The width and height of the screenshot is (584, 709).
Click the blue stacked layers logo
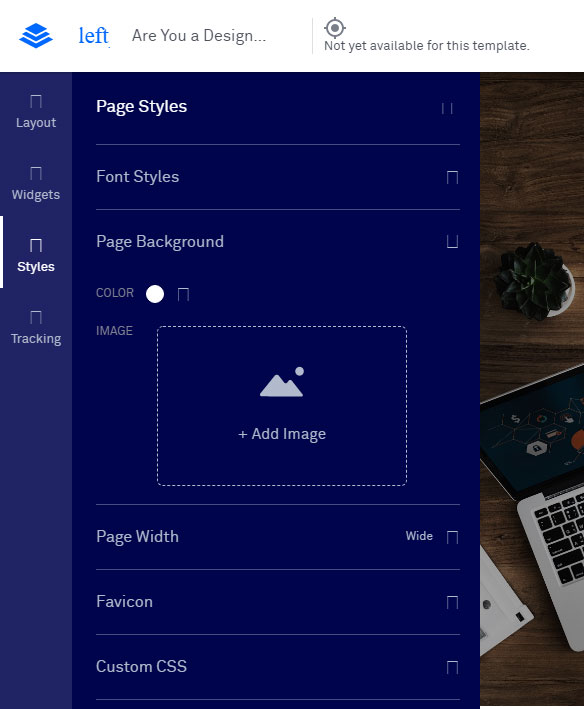click(x=36, y=35)
